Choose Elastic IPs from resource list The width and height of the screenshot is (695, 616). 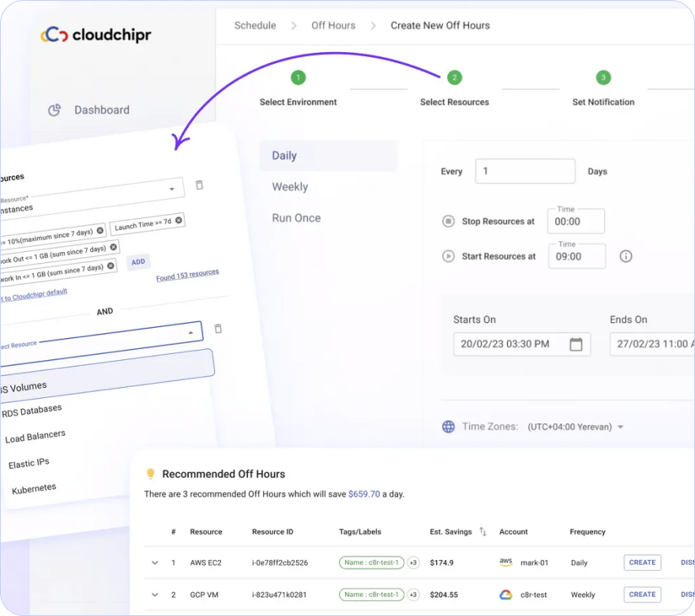pyautogui.click(x=28, y=463)
